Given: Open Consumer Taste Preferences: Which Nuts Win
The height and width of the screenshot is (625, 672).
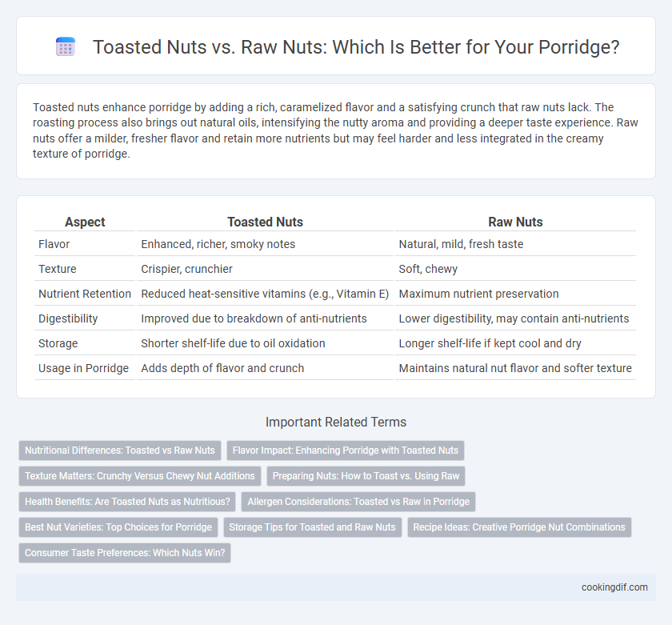Looking at the screenshot, I should pos(125,553).
